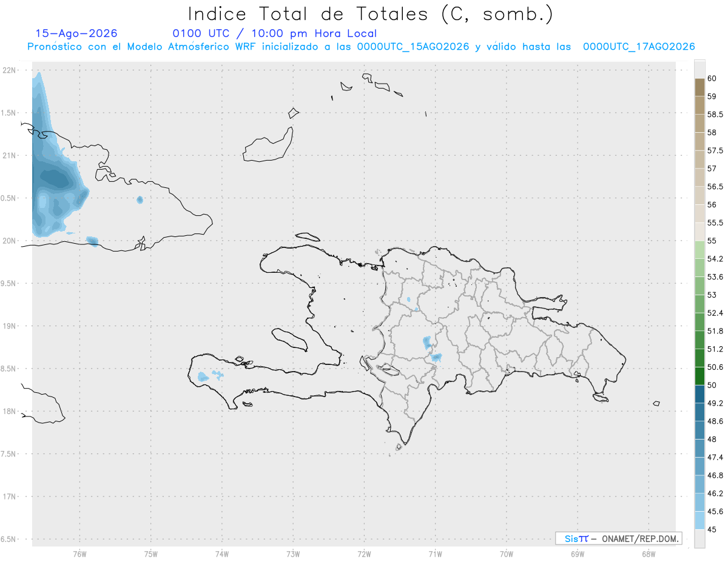Viewport: 728px width, 562px height.
Task: Pick the dark green swatch between 50 and 50.6
Action: pos(699,376)
